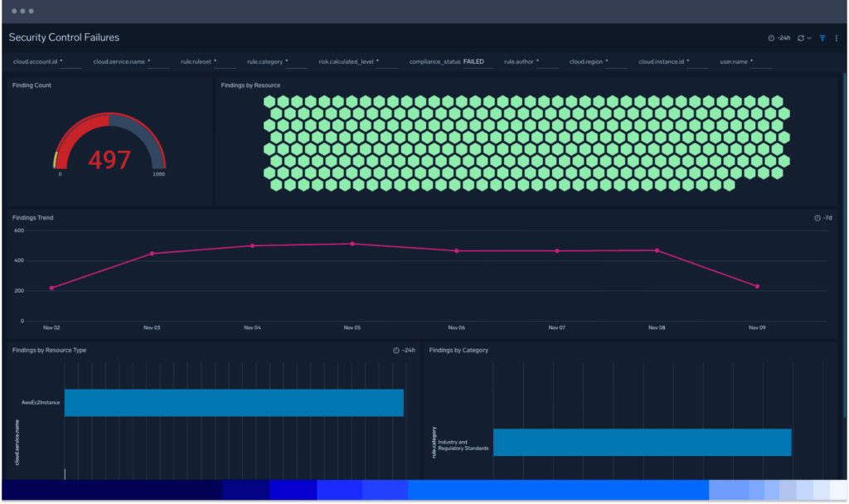This screenshot has width=849, height=504.
Task: Open the dashboard time range clock icon
Action: tap(771, 37)
